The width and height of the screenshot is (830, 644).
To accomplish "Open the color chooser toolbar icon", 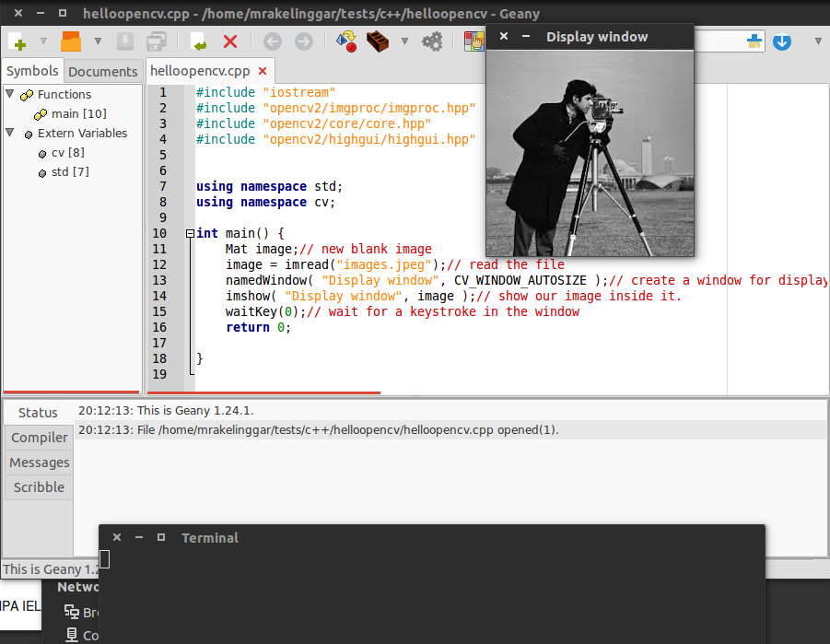I will (x=473, y=41).
